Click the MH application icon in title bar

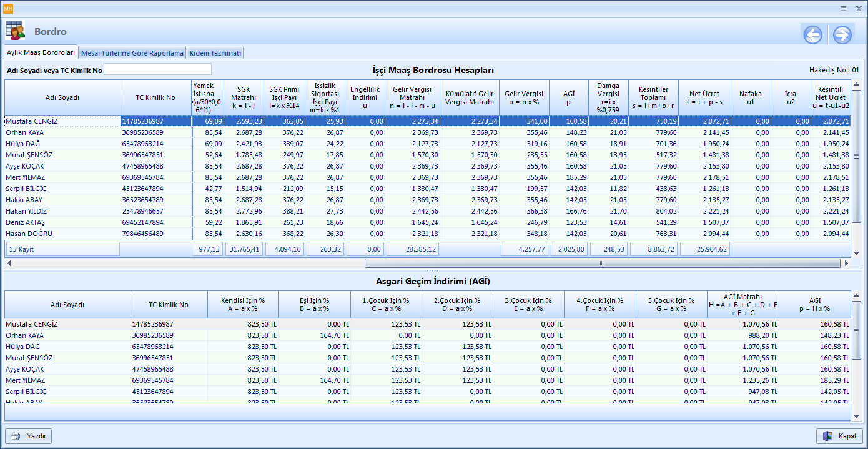click(x=8, y=8)
